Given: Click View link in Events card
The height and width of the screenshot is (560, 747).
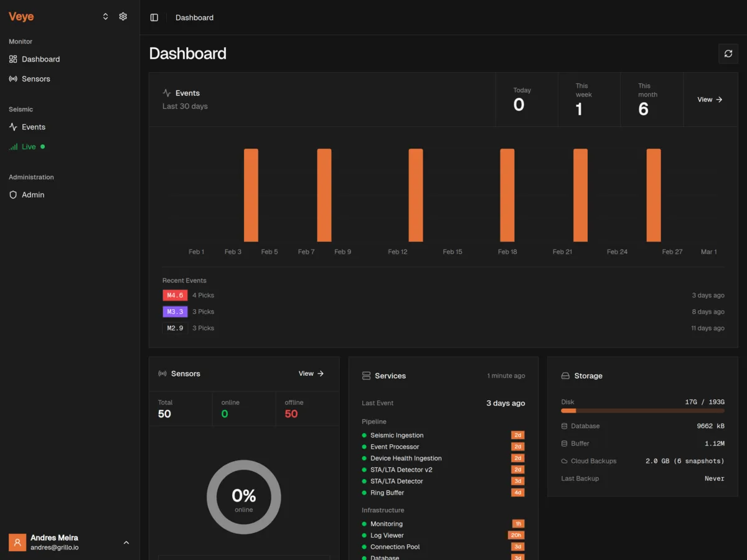Looking at the screenshot, I should click(x=710, y=100).
